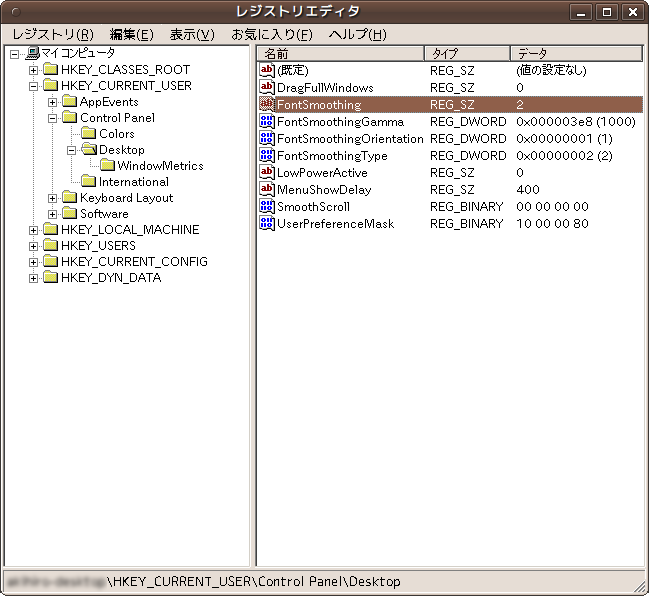The height and width of the screenshot is (596, 649).
Task: Click the WindowMetrics folder icon
Action: [x=108, y=165]
